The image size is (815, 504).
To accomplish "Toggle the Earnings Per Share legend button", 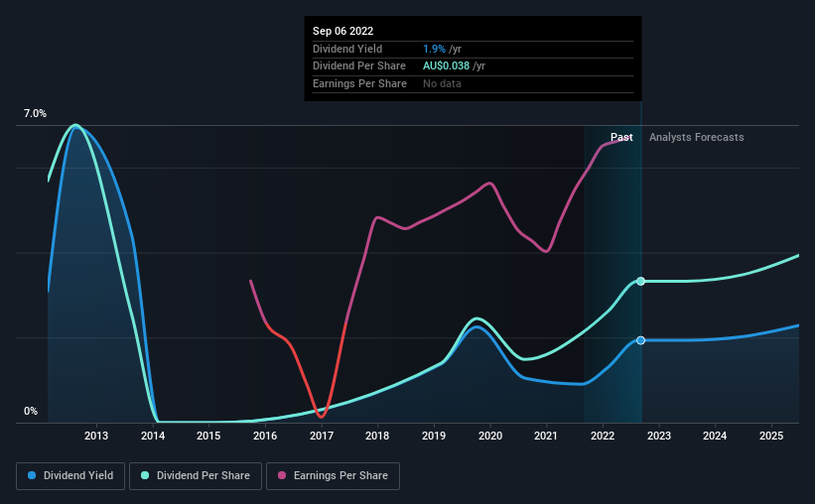I will (334, 476).
